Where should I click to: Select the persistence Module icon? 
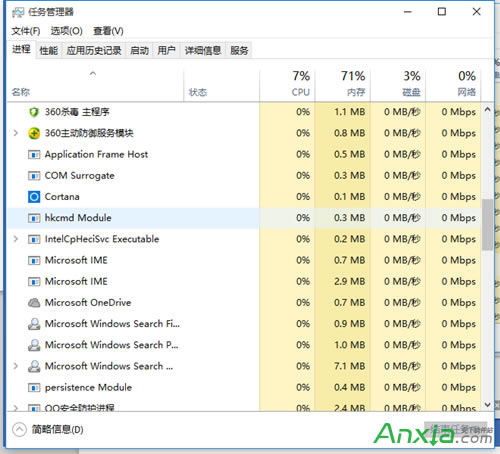click(34, 387)
